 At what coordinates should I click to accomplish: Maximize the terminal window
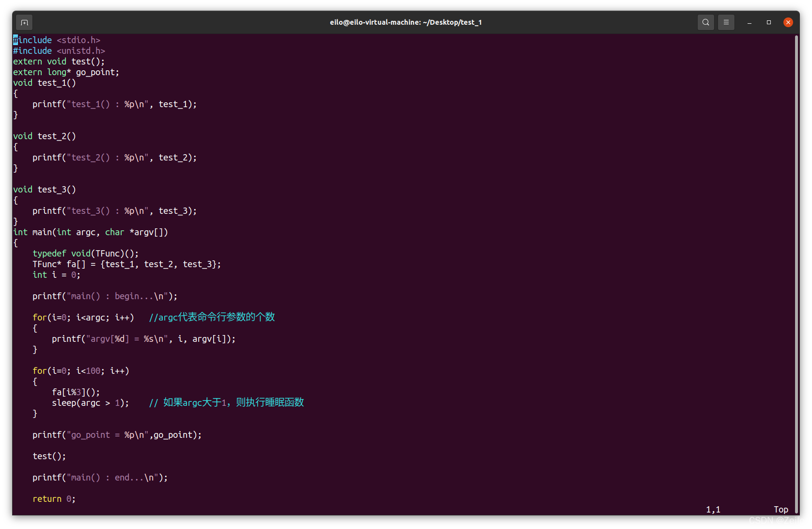tap(768, 22)
